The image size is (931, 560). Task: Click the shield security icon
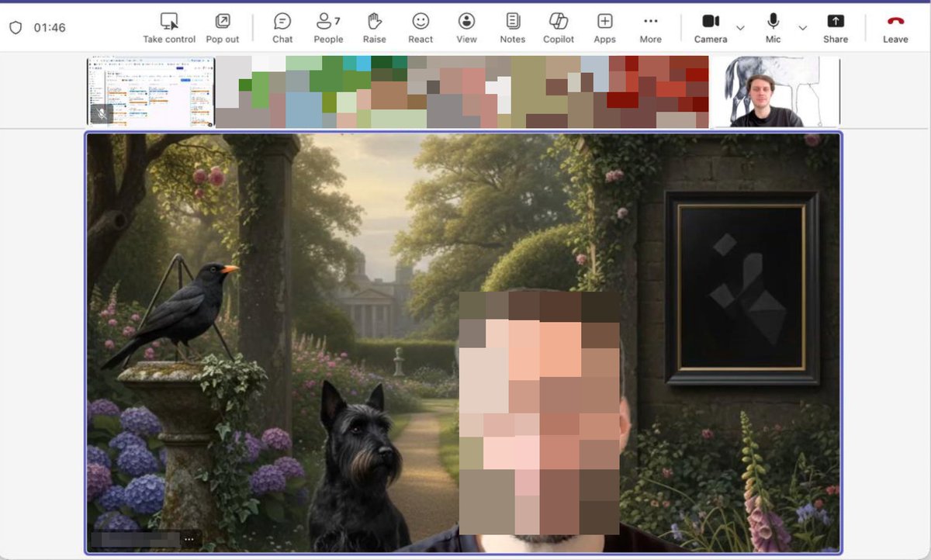click(16, 28)
